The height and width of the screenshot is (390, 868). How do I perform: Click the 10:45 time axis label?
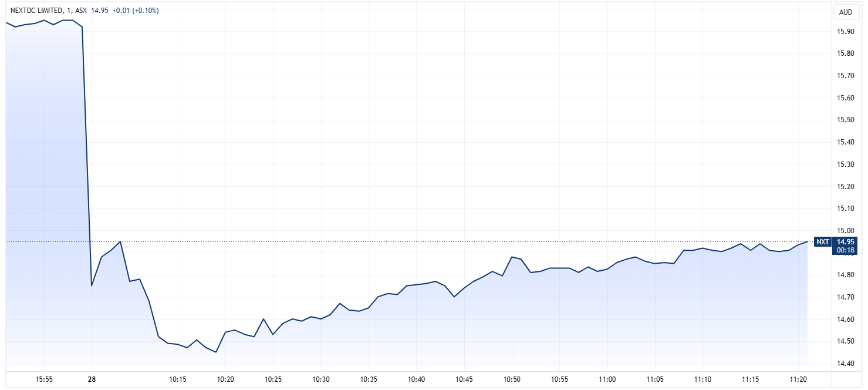pyautogui.click(x=464, y=379)
